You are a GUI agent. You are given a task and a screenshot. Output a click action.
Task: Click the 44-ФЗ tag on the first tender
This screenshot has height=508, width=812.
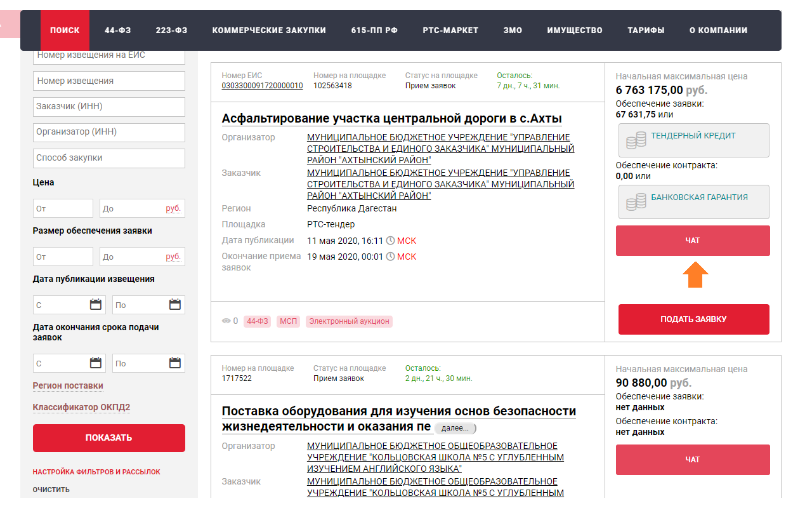tap(257, 321)
